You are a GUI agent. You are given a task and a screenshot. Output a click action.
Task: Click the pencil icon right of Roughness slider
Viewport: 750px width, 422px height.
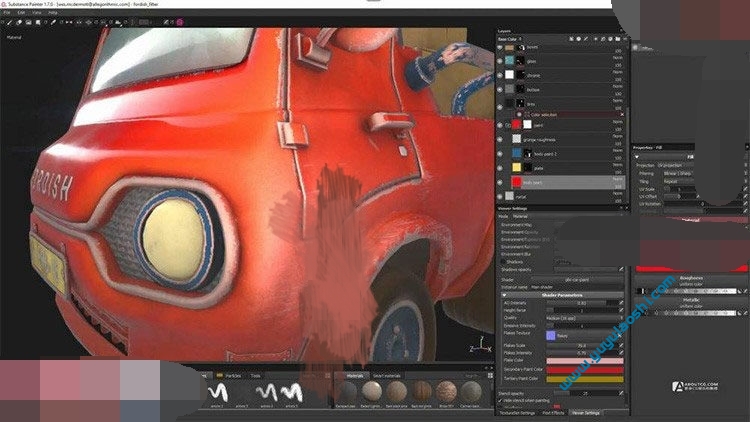(746, 291)
